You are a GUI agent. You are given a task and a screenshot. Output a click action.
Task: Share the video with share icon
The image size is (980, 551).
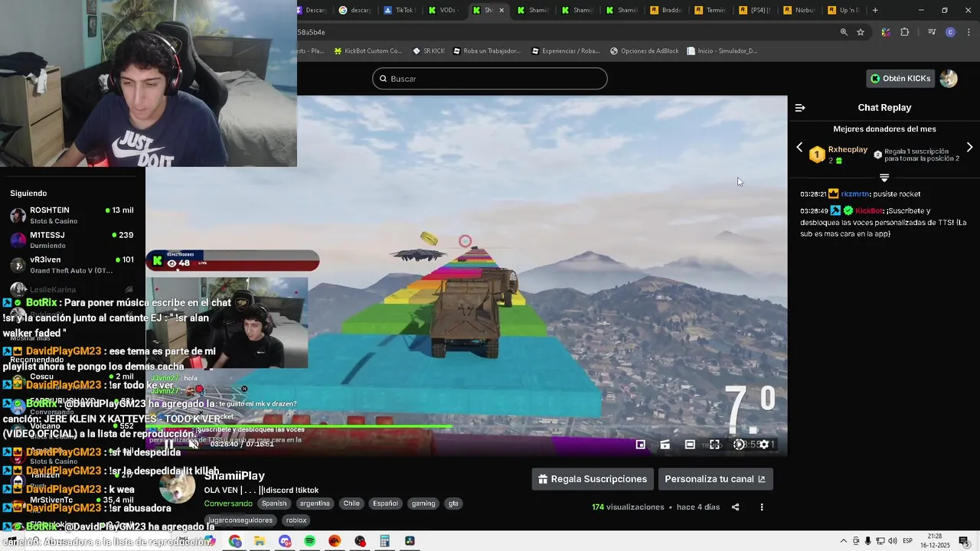coord(736,507)
